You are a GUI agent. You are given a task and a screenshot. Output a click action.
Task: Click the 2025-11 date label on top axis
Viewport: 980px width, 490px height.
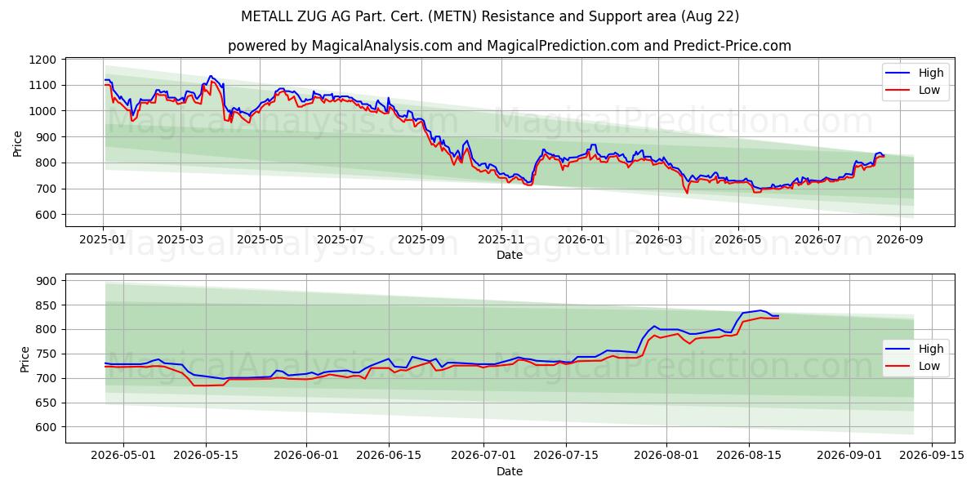pos(501,241)
